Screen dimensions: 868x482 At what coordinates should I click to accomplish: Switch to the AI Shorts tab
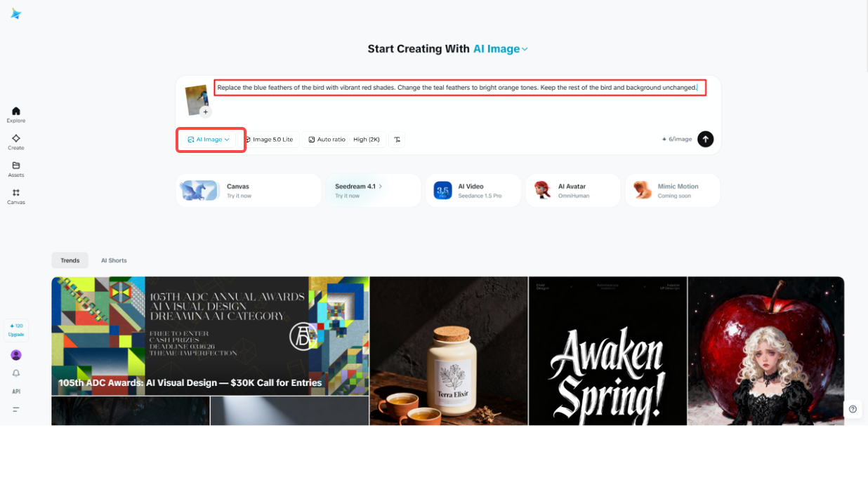[114, 260]
